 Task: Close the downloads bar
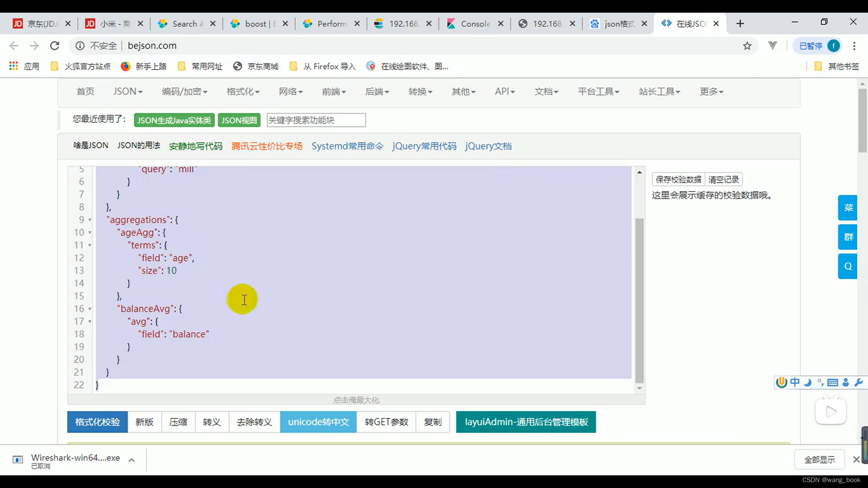click(856, 460)
